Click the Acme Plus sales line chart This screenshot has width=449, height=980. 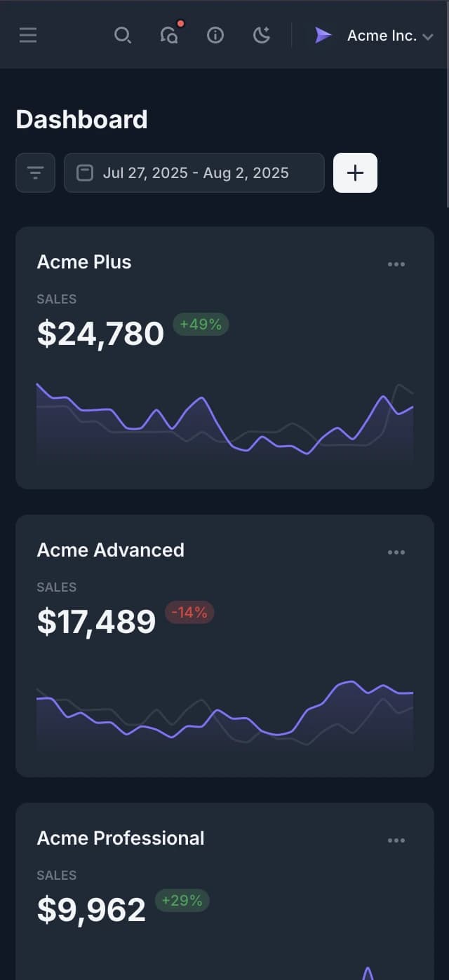(x=224, y=422)
